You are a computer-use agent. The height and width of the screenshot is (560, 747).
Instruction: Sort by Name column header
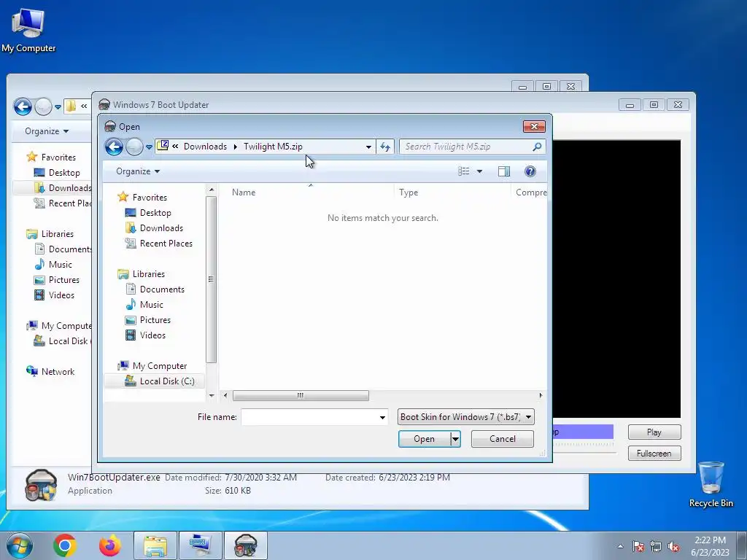[x=244, y=192]
